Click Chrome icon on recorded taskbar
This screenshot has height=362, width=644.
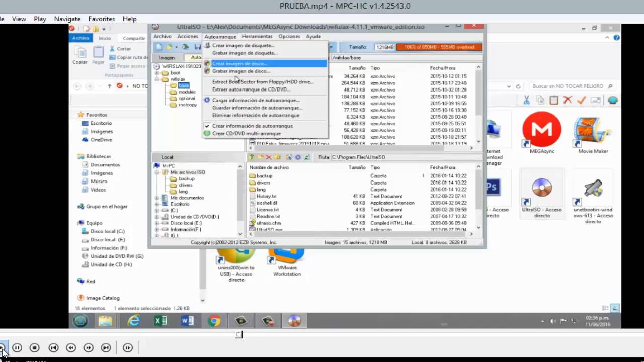pyautogui.click(x=214, y=321)
